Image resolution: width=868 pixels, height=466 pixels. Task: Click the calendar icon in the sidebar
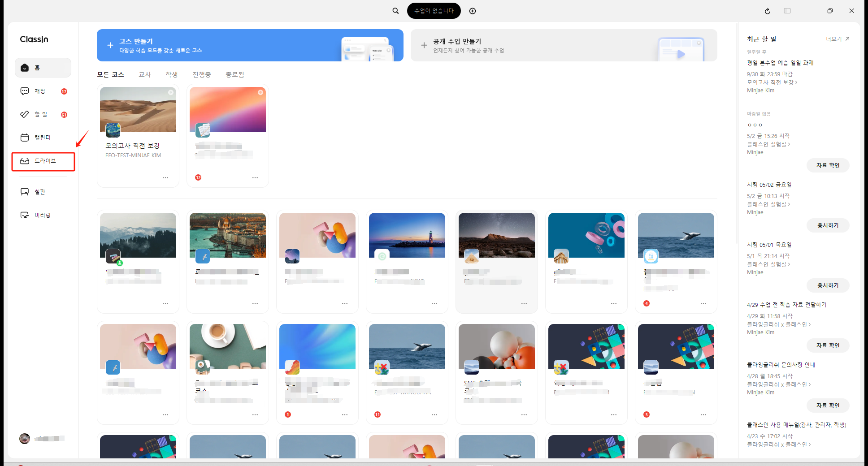coord(25,138)
